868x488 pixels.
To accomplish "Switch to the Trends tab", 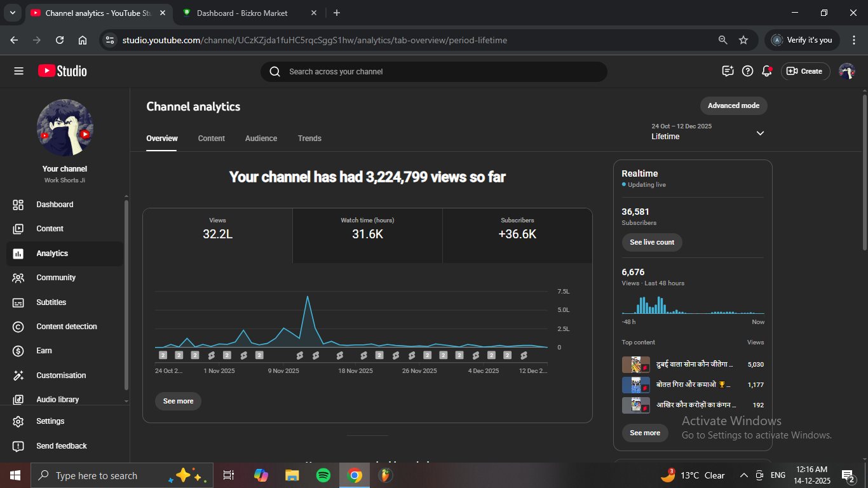I will coord(309,139).
